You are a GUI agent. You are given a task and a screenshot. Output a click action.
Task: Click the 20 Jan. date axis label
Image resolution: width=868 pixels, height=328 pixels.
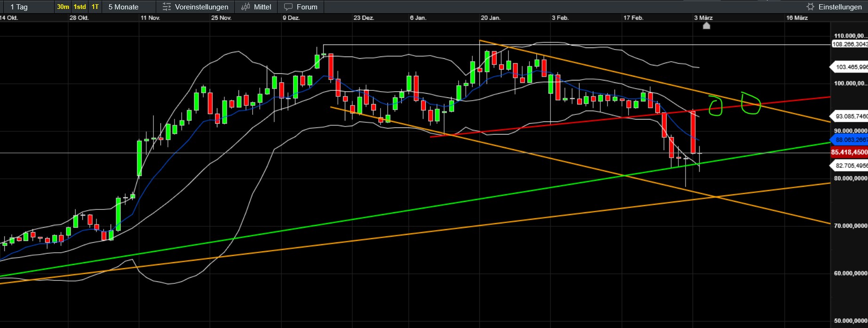click(x=491, y=18)
